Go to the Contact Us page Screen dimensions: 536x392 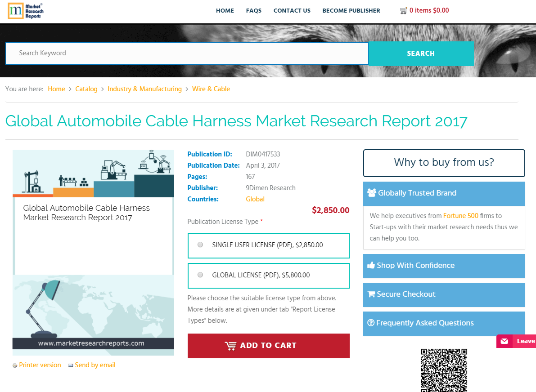point(292,10)
